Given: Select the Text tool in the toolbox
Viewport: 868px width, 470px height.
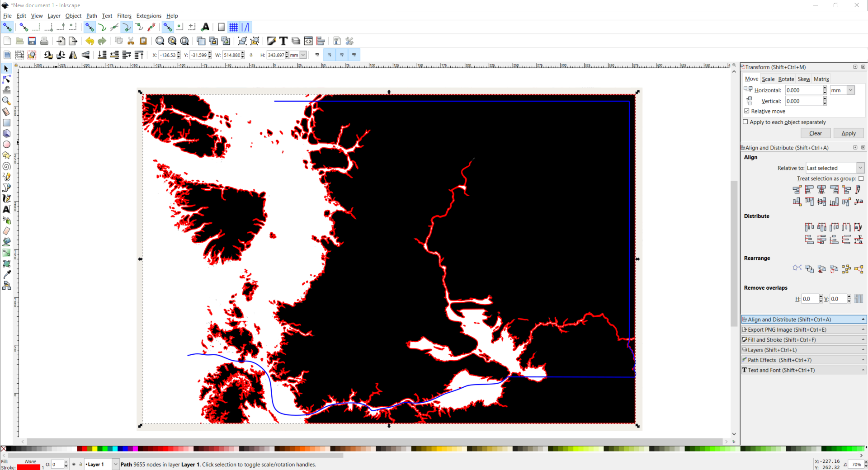Looking at the screenshot, I should (x=6, y=209).
